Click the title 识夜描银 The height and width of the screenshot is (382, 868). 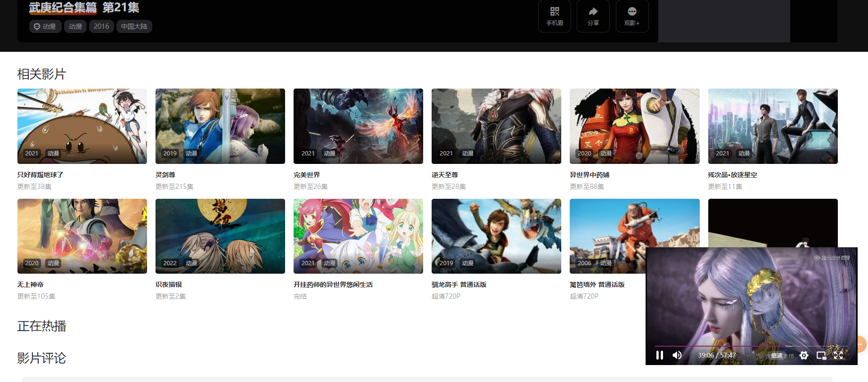point(169,284)
